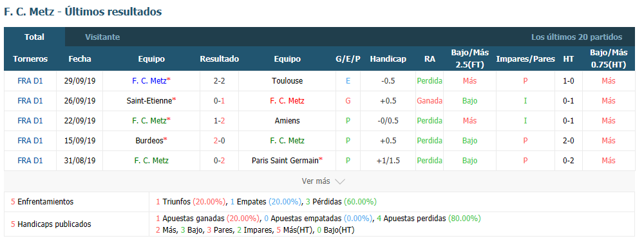Click the 0-1 Saint-Etienne match result

pyautogui.click(x=220, y=100)
